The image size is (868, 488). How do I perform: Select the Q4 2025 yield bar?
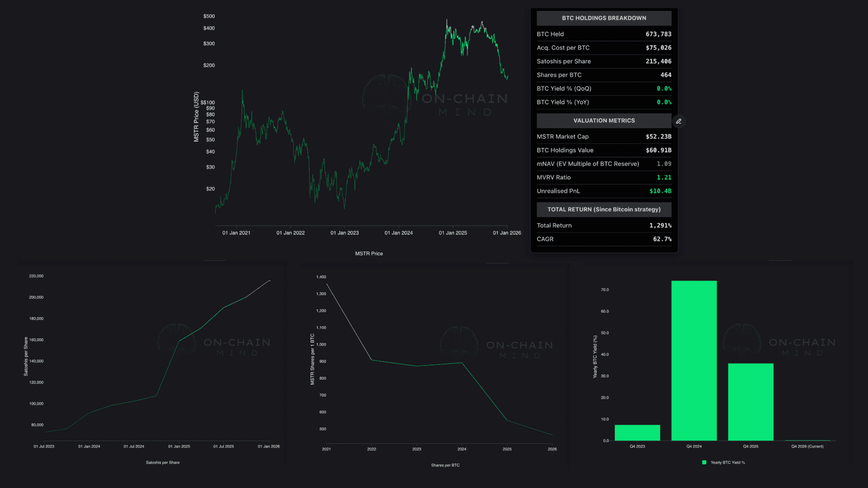(750, 402)
